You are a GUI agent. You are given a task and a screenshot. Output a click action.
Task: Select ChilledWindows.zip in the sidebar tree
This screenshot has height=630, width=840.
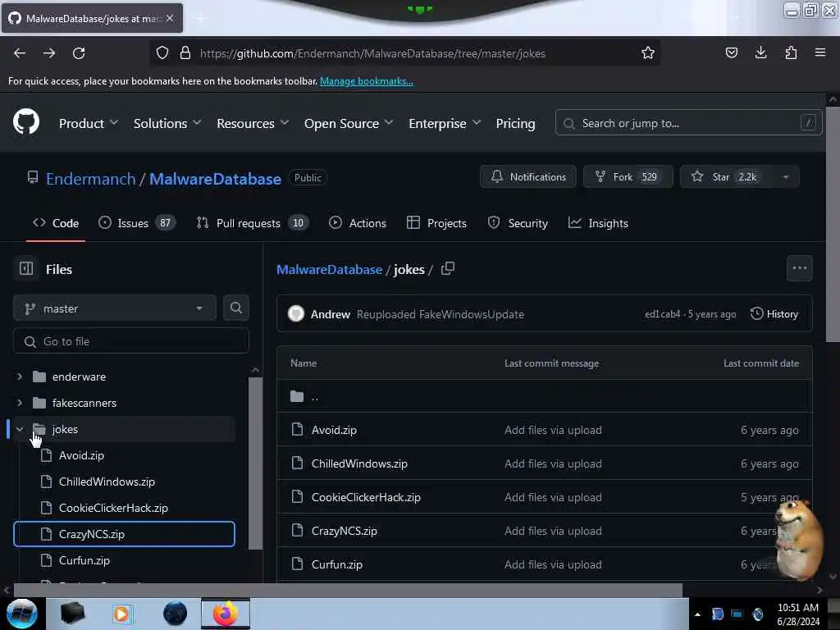coord(125,481)
